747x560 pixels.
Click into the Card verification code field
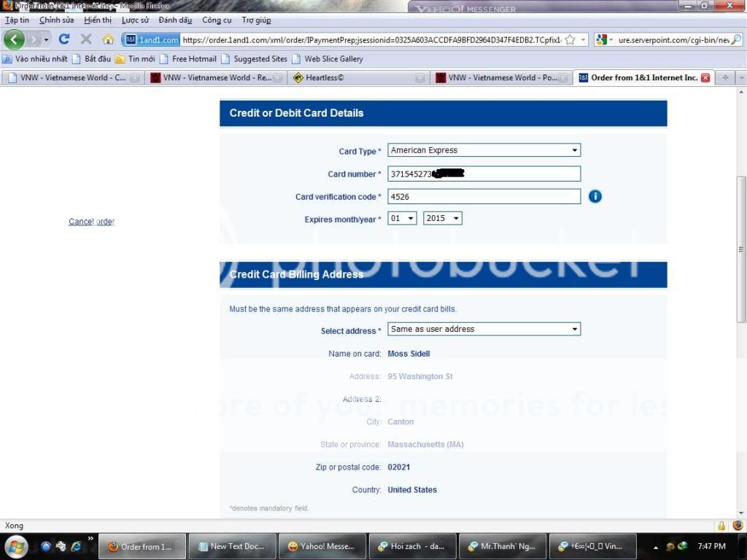click(x=484, y=196)
